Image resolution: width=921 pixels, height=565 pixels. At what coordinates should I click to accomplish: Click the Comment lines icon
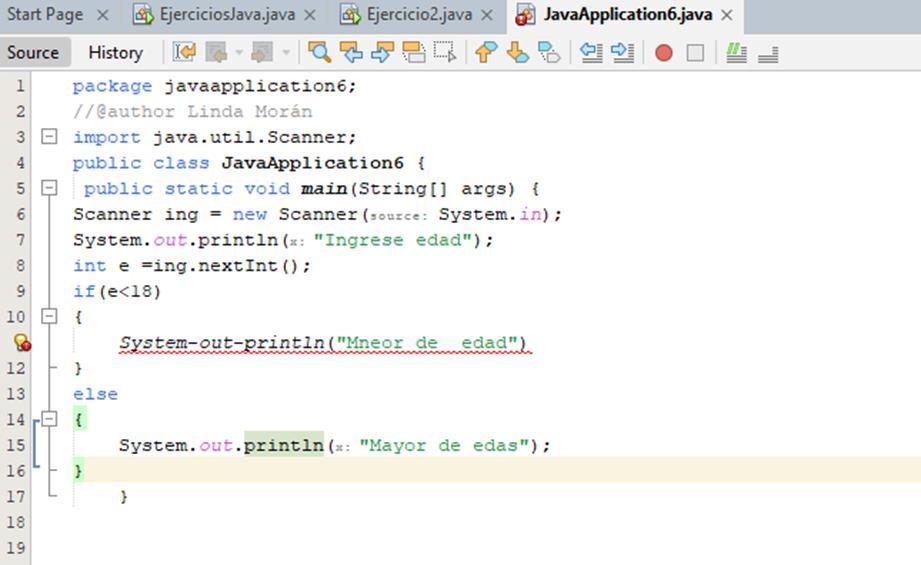click(736, 52)
